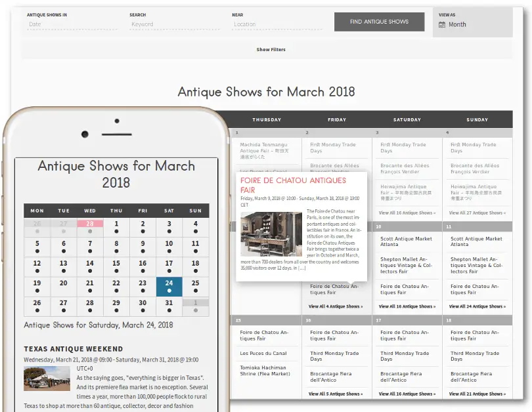Select March 31 in phone calendar
532x412 pixels.
tap(169, 306)
